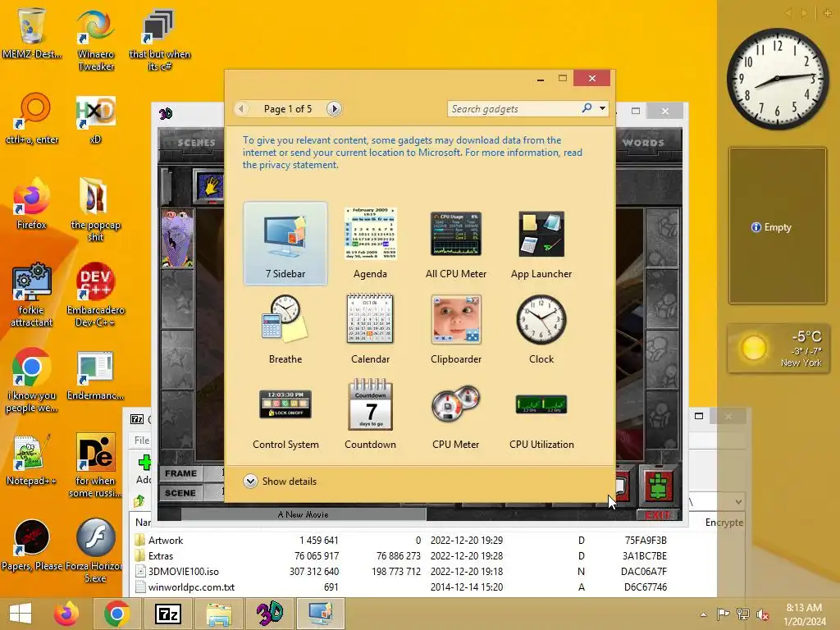Click the Search gadgets field
The width and height of the screenshot is (840, 630).
514,109
